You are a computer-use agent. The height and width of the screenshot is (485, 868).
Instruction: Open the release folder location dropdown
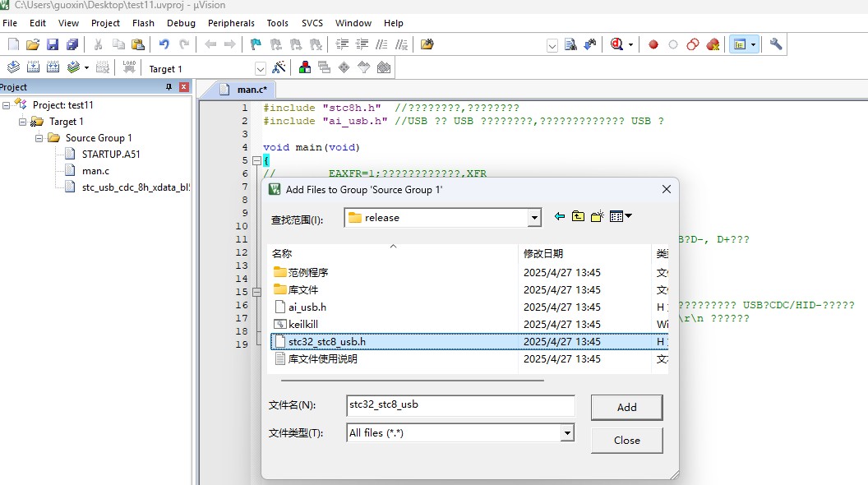tap(534, 218)
